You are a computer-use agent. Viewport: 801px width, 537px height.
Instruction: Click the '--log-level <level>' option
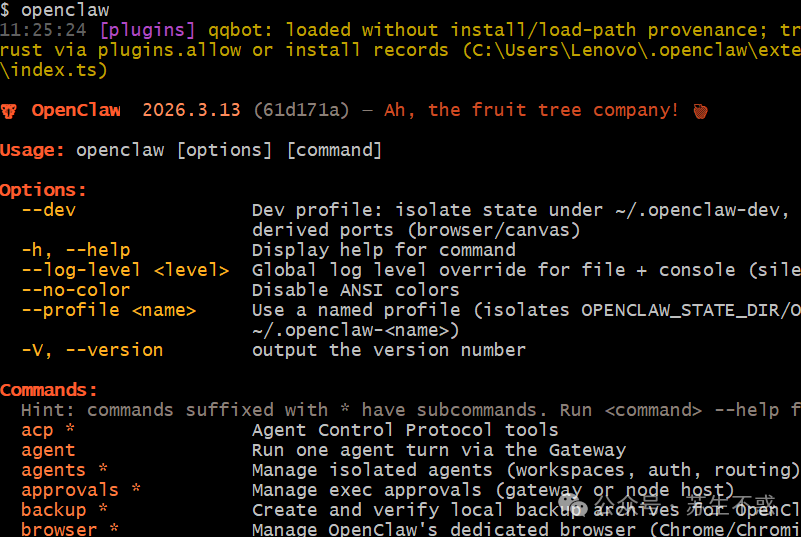tap(125, 270)
